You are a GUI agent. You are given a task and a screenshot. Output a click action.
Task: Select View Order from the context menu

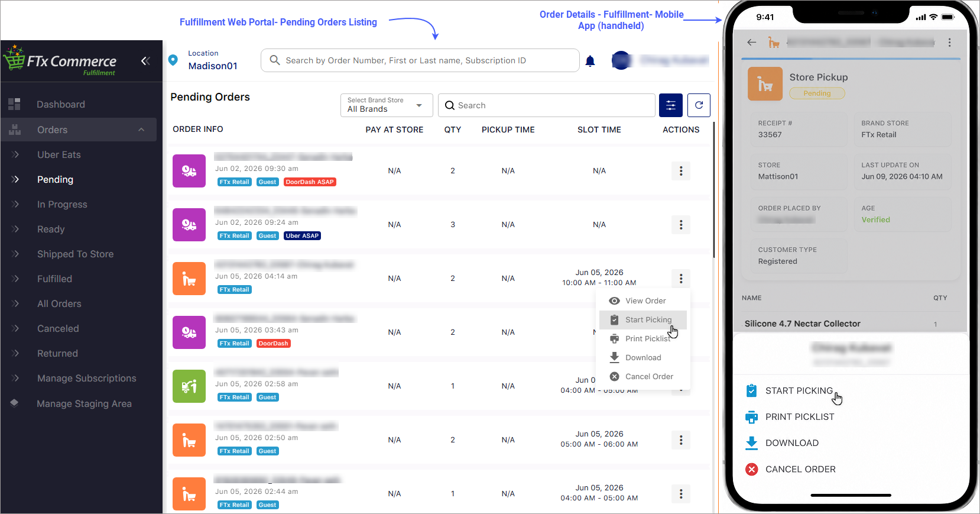pos(643,300)
